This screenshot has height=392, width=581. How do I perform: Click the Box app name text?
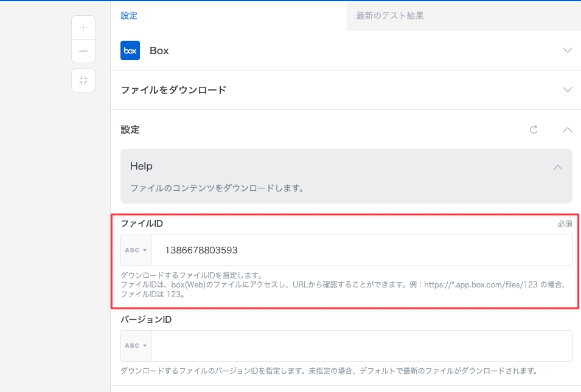159,51
